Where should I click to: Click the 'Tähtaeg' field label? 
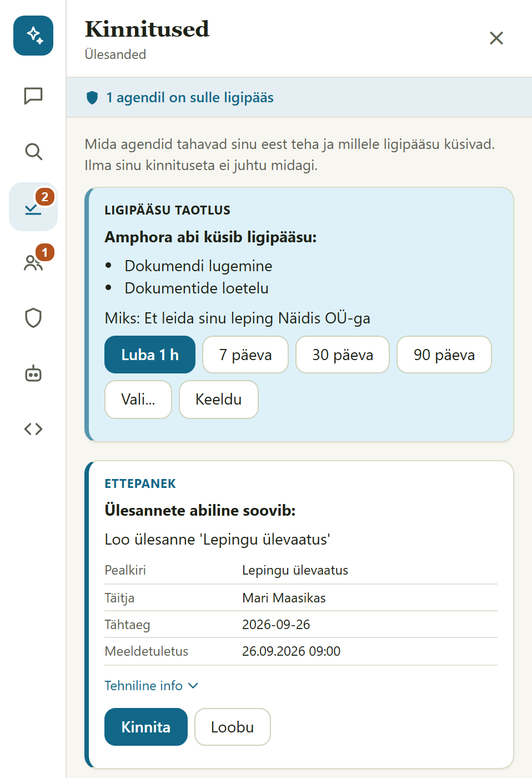[x=127, y=625]
